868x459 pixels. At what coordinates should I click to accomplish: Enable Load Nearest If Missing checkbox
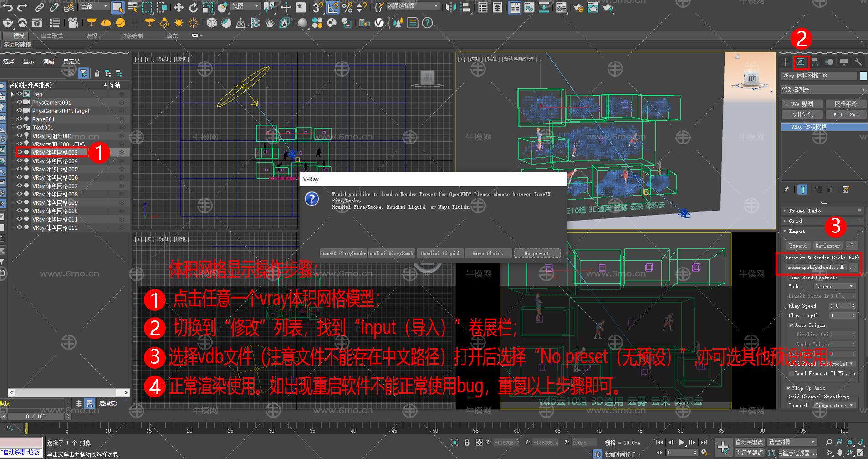click(791, 373)
